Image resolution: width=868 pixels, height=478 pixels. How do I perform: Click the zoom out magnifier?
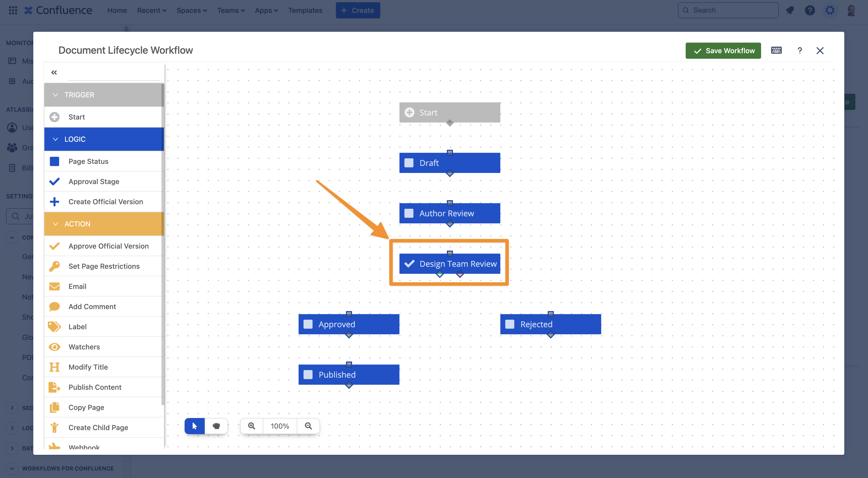click(308, 426)
